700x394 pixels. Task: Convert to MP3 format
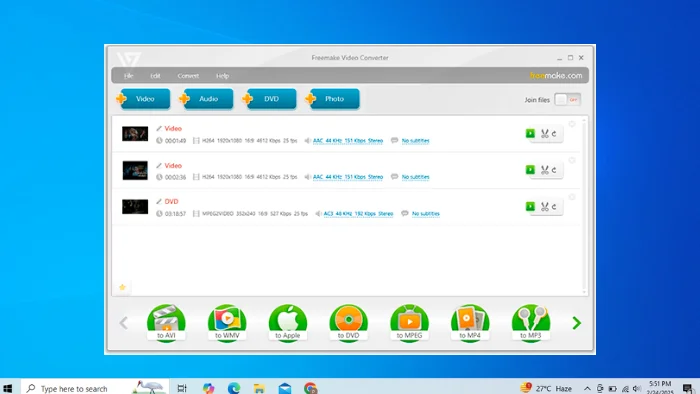(x=530, y=323)
